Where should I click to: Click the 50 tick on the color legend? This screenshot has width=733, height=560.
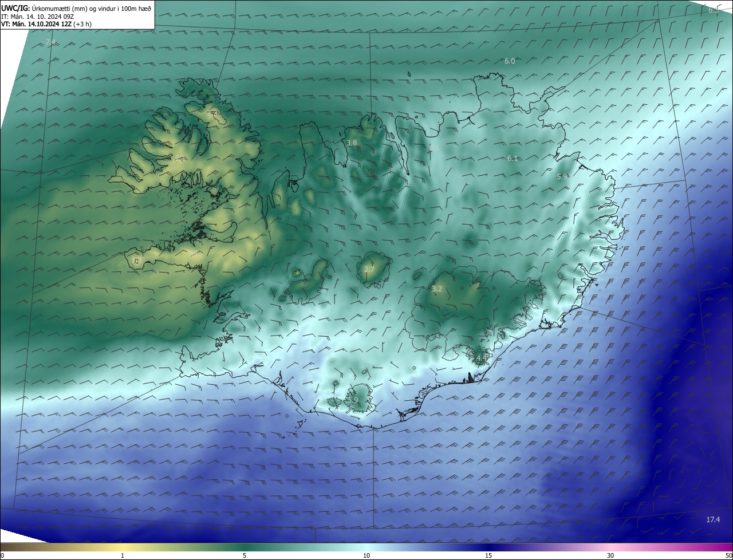tap(728, 555)
